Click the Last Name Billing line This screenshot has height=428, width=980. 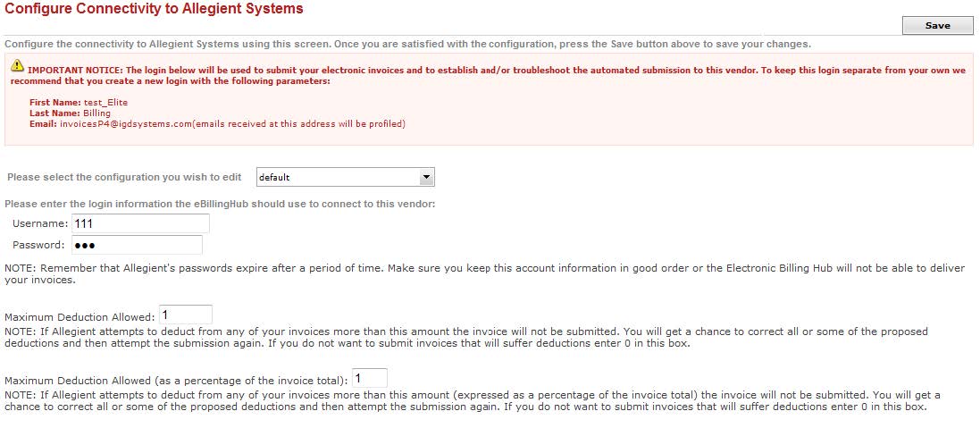(x=70, y=113)
